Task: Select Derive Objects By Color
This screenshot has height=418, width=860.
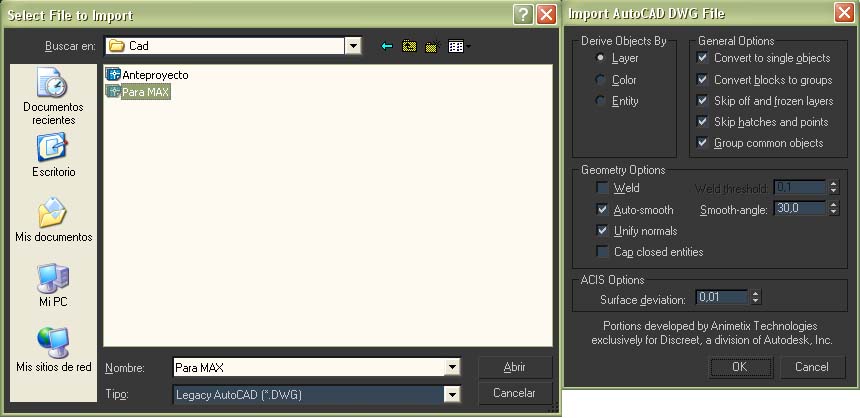Action: click(x=617, y=80)
